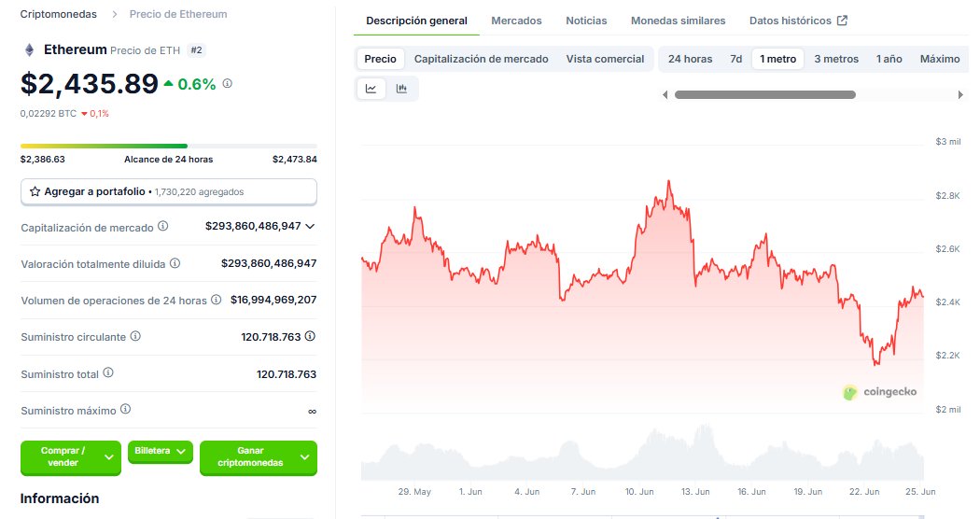Switch to line chart view icon

[371, 89]
